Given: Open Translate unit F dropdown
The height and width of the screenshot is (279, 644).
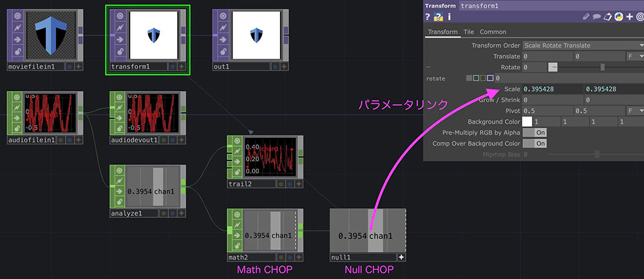Looking at the screenshot, I should 635,56.
